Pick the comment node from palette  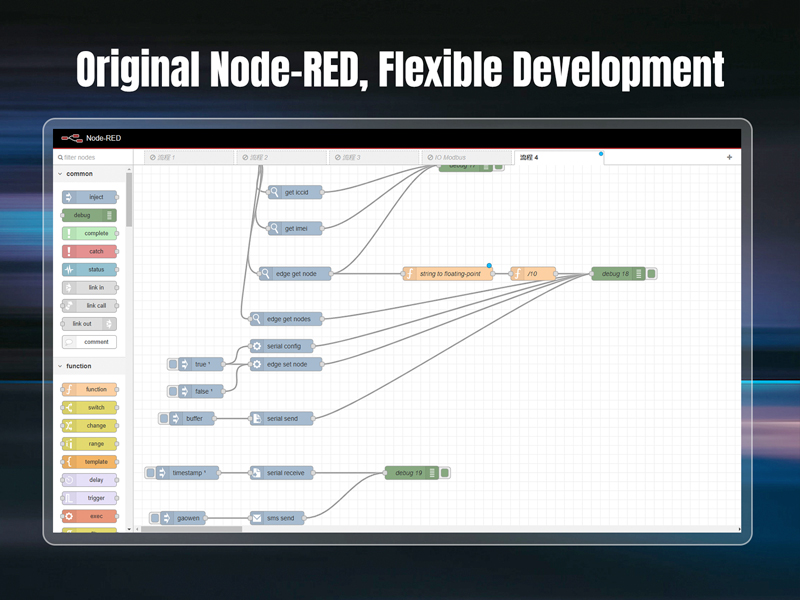coord(90,342)
